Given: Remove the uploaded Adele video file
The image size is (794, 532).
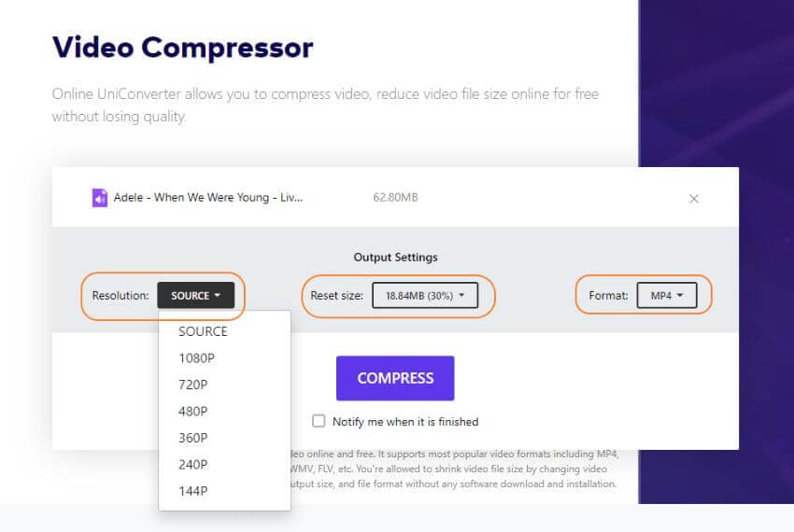Looking at the screenshot, I should tap(693, 199).
